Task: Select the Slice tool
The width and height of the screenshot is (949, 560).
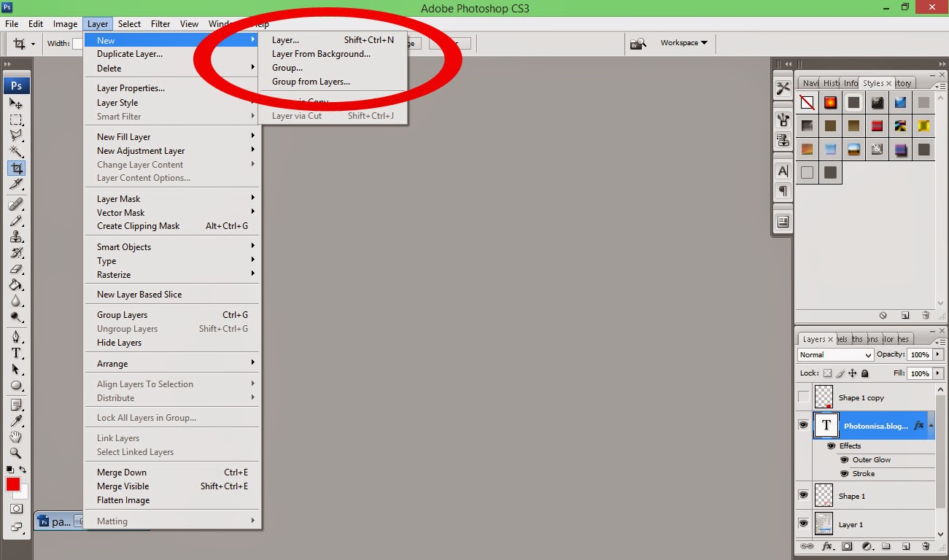Action: [x=16, y=184]
